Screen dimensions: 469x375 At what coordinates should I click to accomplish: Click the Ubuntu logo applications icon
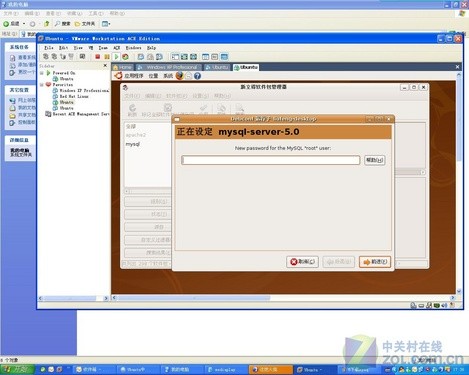pos(118,76)
